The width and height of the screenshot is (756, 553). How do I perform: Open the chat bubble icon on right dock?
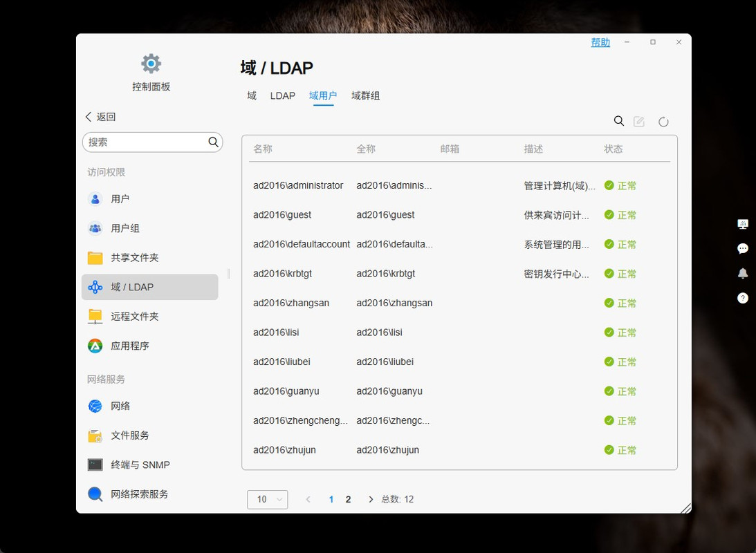pyautogui.click(x=742, y=249)
